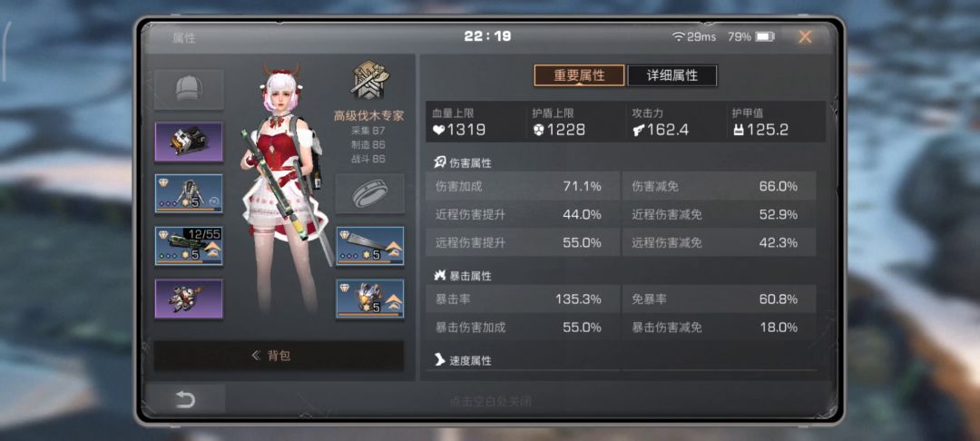The image size is (980, 441).
Task: Click the back arrow button
Action: [185, 399]
